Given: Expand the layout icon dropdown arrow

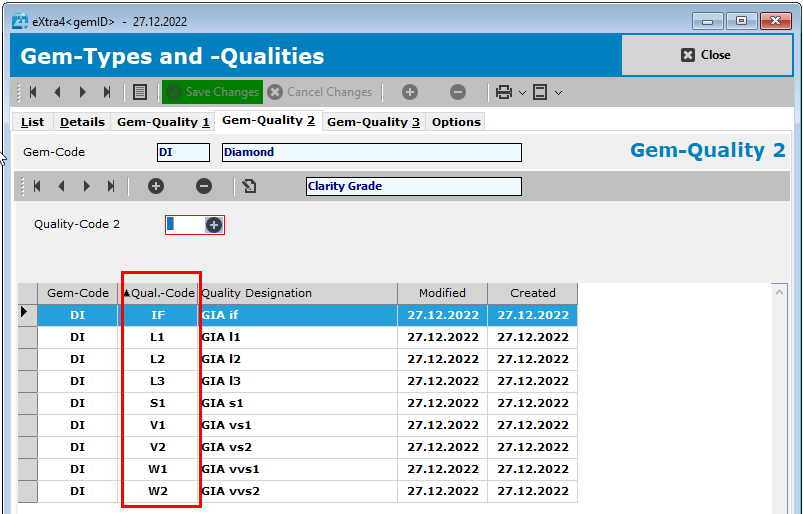Looking at the screenshot, I should [558, 92].
